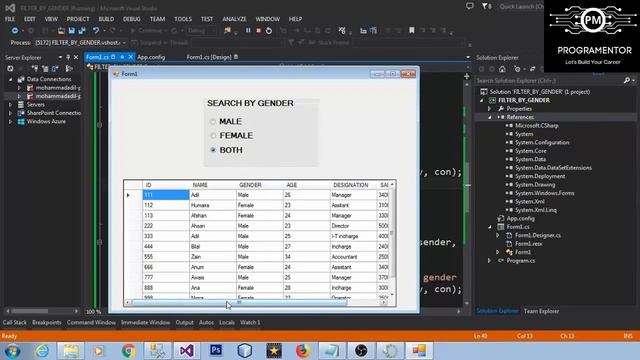Open the Immediate Window tab

pos(145,323)
